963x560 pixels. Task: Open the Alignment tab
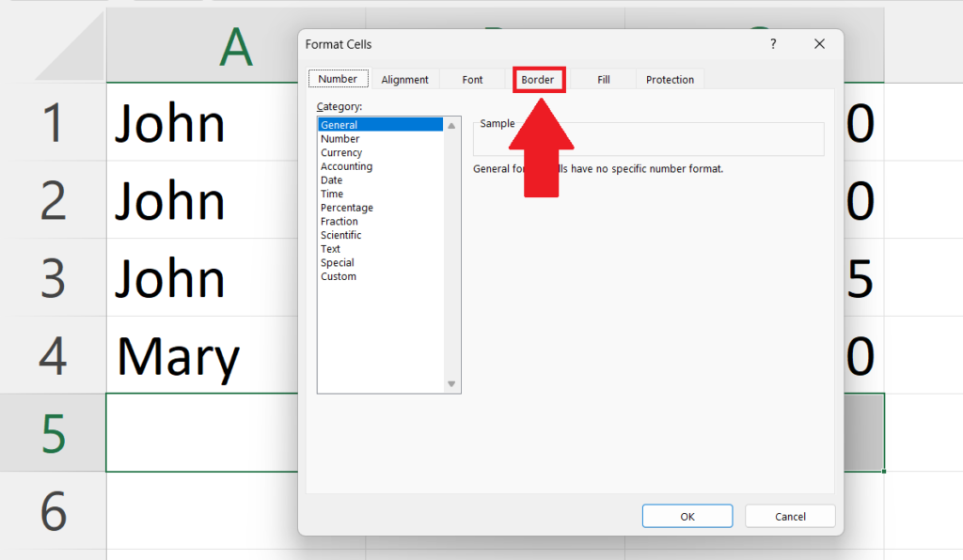(x=404, y=80)
